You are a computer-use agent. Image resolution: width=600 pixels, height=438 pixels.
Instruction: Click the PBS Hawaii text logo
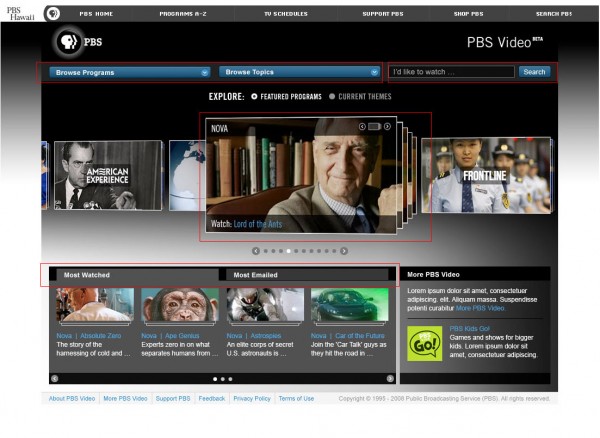click(21, 14)
